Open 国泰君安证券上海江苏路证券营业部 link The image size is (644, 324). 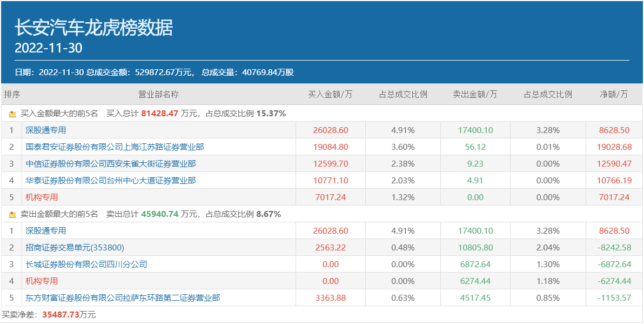[115, 147]
